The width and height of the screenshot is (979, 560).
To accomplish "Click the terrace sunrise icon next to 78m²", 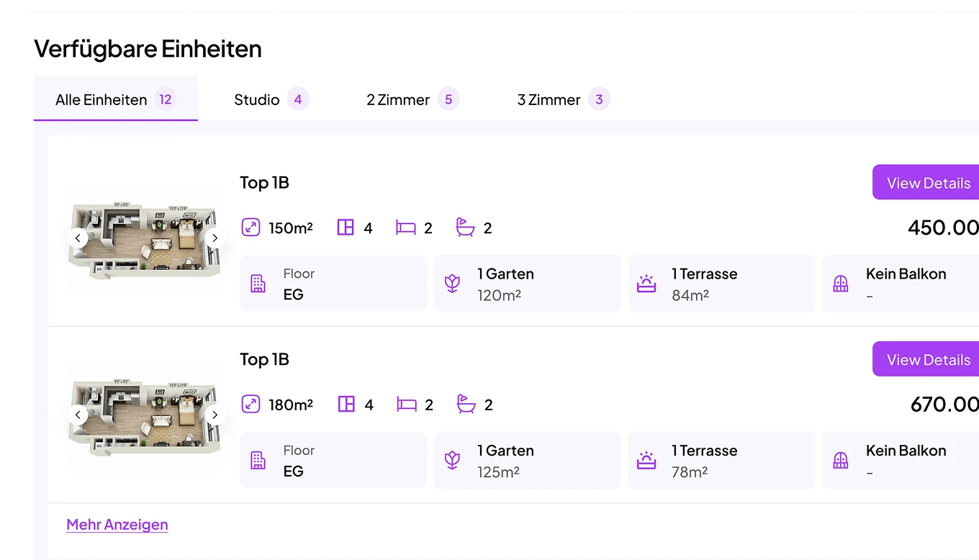I will (646, 461).
